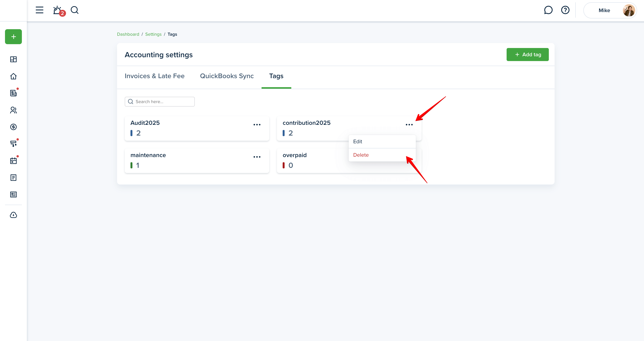Click the Add tag button
Viewport: 644px width, 341px height.
[x=528, y=54]
